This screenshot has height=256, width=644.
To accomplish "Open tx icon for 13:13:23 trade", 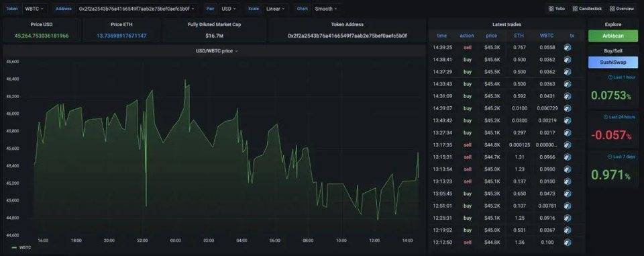I will point(568,181).
